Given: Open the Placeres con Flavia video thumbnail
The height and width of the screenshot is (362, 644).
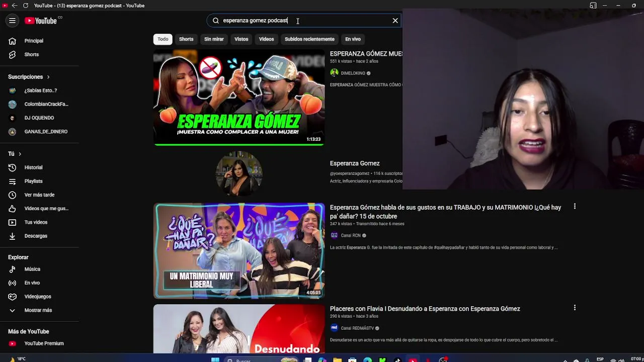Looking at the screenshot, I should tap(239, 329).
